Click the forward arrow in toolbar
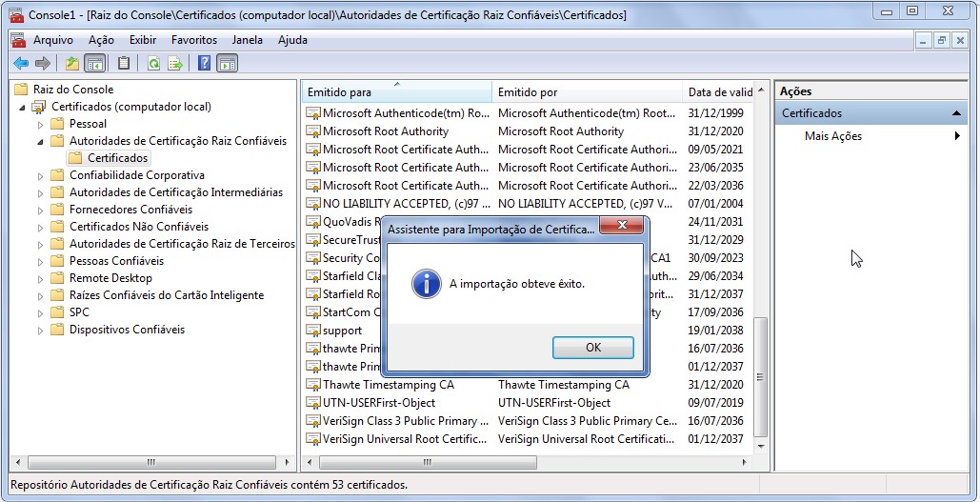This screenshot has width=980, height=502. click(x=42, y=64)
